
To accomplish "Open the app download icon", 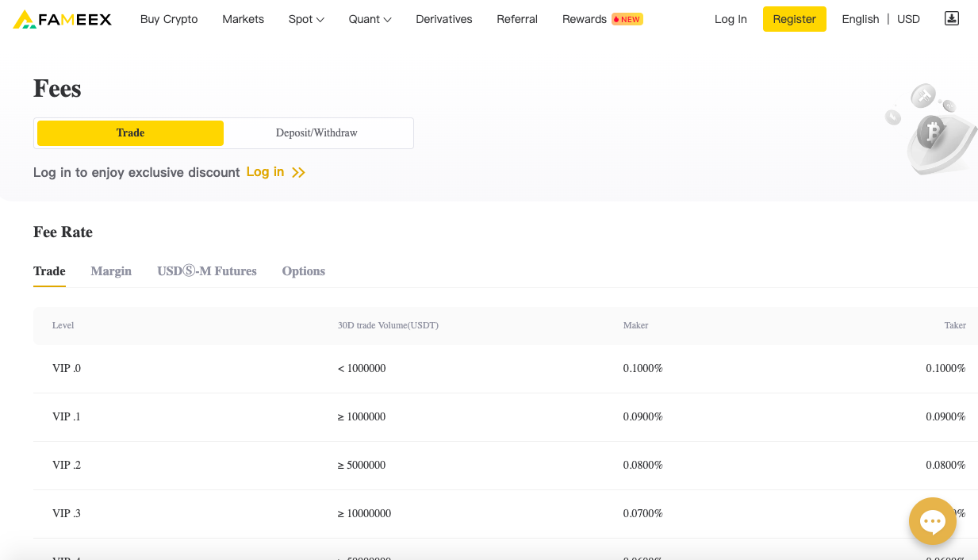I will coord(952,18).
